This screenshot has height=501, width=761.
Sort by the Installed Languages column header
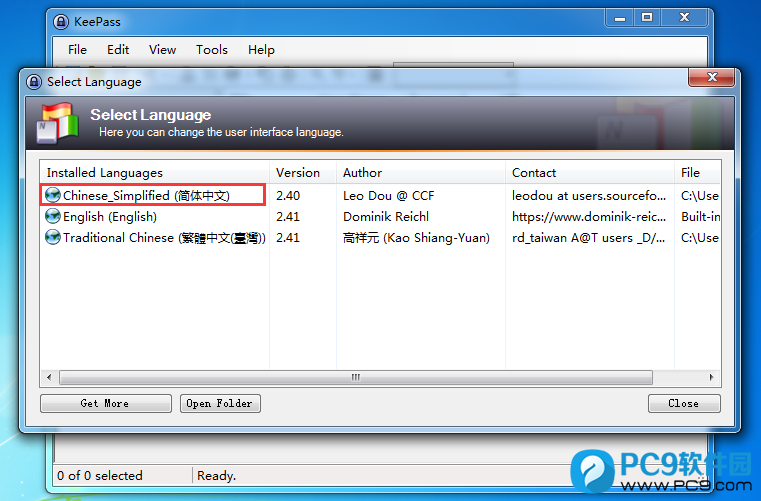click(x=155, y=172)
